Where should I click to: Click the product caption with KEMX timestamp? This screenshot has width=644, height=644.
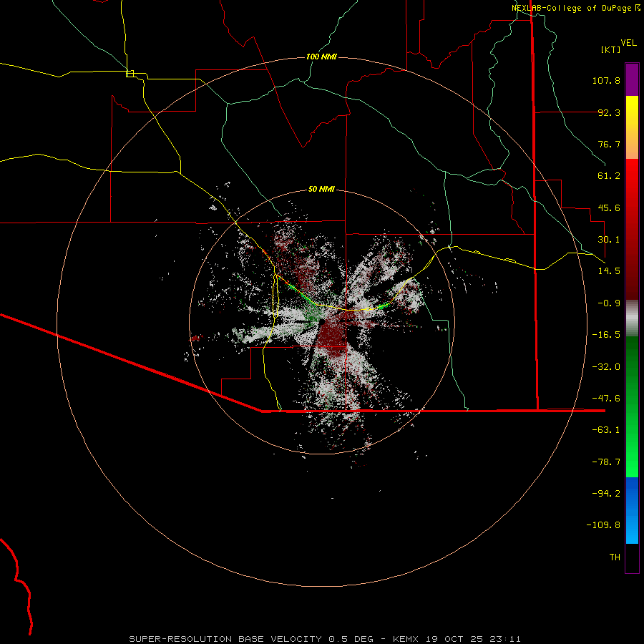point(325,639)
